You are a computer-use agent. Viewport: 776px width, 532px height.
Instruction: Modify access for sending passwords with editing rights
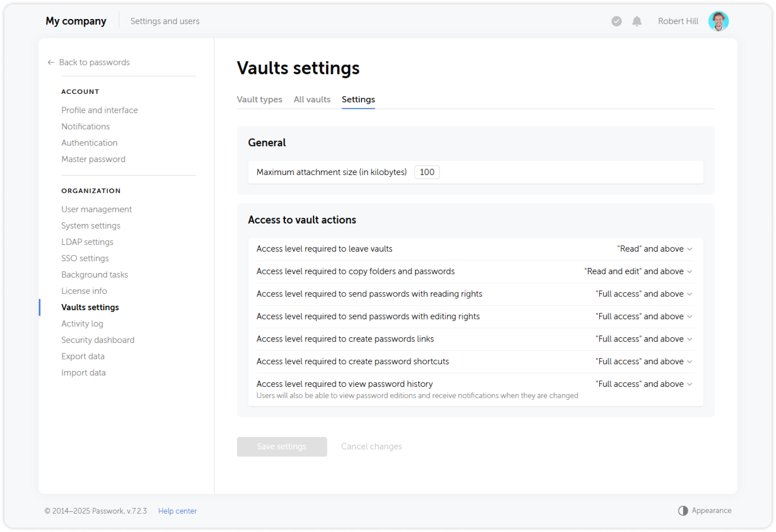tap(643, 316)
